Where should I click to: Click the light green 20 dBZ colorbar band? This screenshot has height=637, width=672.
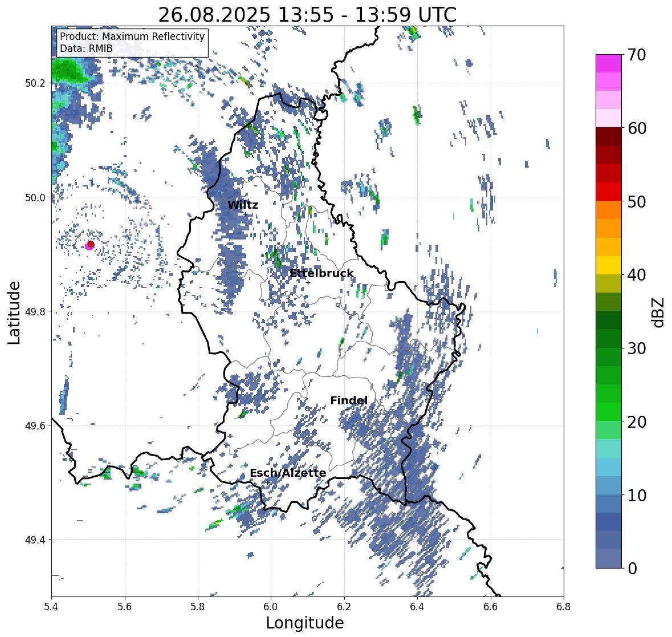(x=609, y=431)
